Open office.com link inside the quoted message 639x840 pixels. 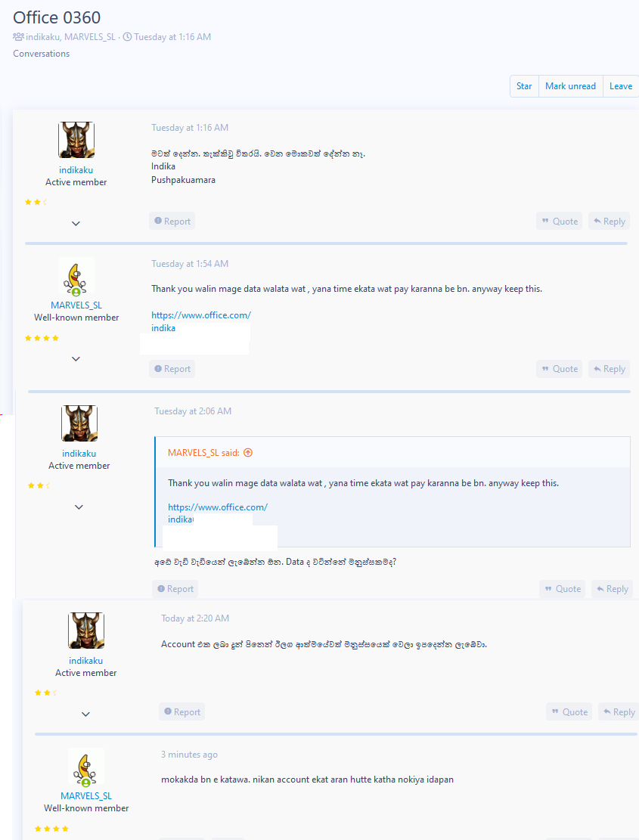[218, 507]
